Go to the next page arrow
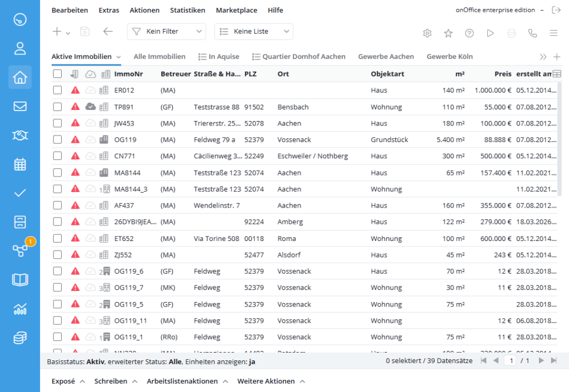The height and width of the screenshot is (392, 569). point(541,360)
